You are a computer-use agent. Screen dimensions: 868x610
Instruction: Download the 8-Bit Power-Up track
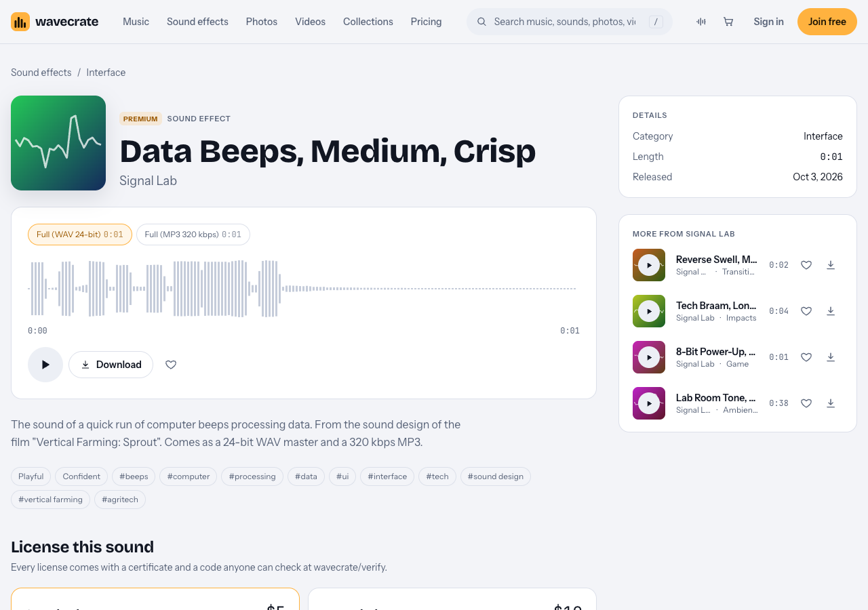831,357
